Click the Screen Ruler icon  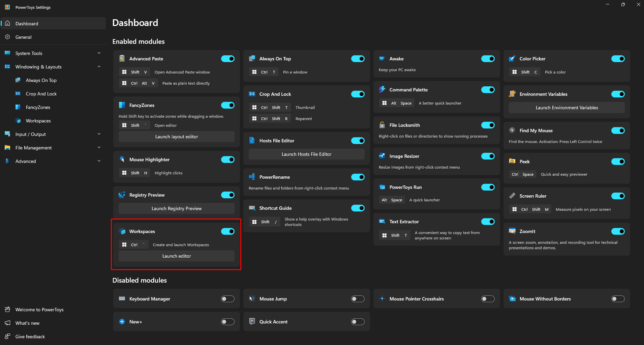point(512,196)
